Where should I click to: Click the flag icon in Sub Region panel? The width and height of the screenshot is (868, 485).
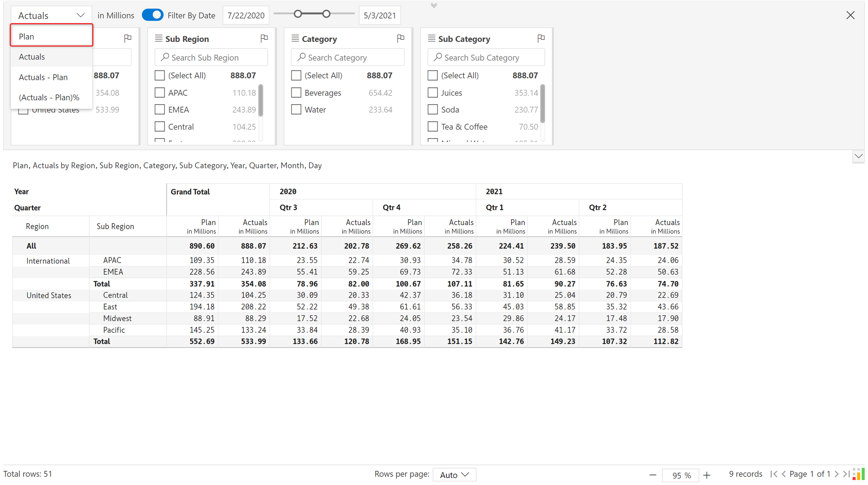point(264,38)
